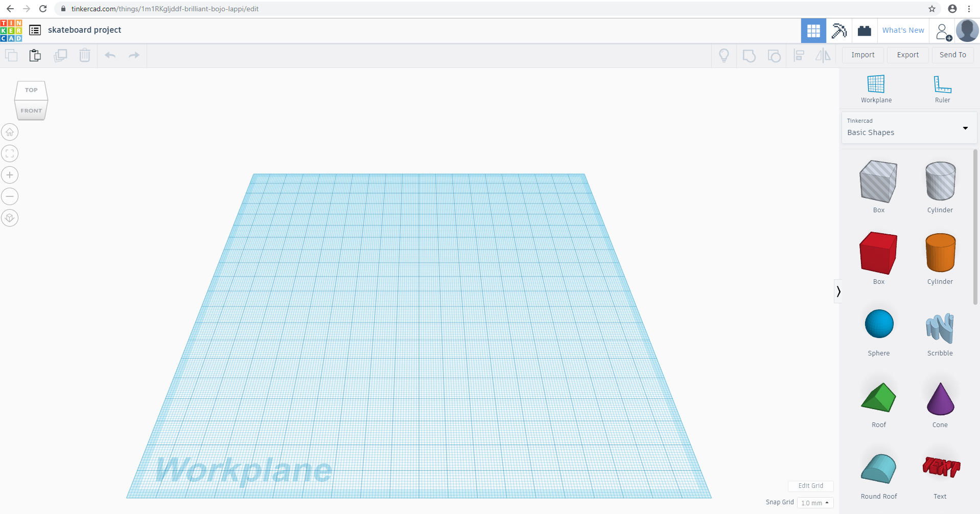Click the Mirror tool icon
The height and width of the screenshot is (514, 980).
[x=823, y=55]
